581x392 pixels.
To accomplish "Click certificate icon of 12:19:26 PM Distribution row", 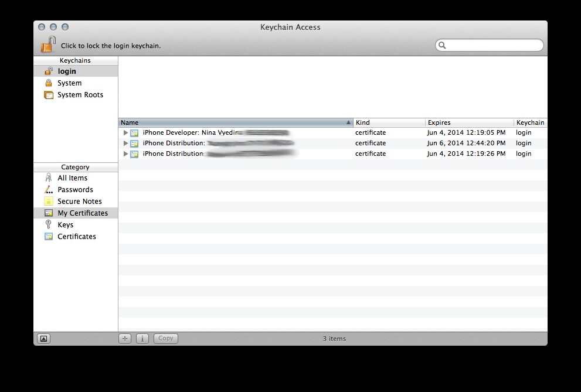I will (134, 154).
